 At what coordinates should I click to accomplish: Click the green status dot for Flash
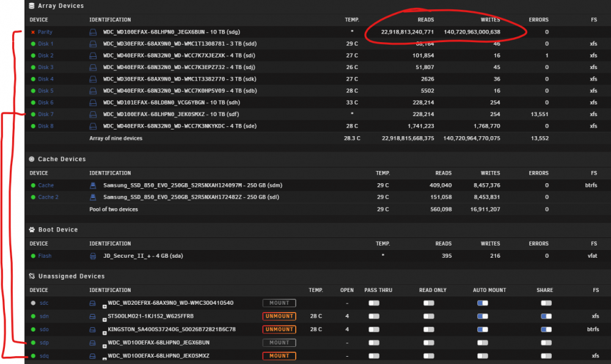[33, 256]
